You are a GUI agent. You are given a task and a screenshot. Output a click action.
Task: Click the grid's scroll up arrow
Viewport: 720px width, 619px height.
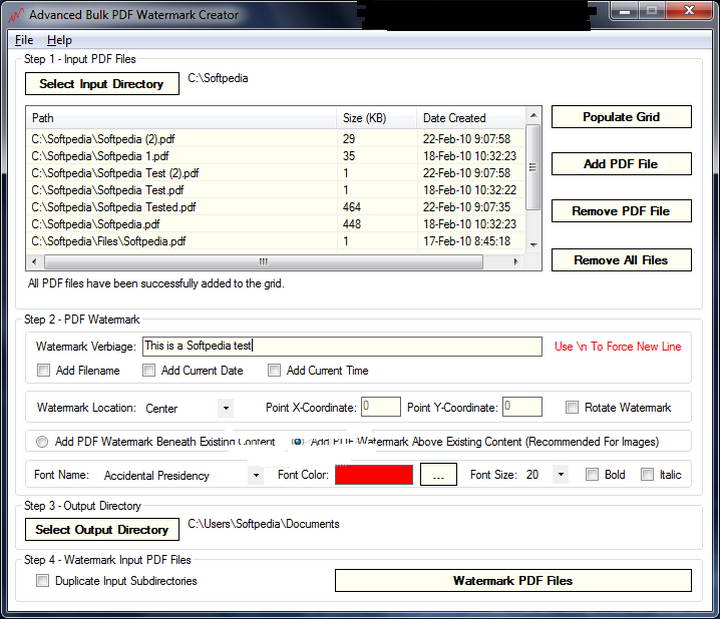(x=533, y=115)
